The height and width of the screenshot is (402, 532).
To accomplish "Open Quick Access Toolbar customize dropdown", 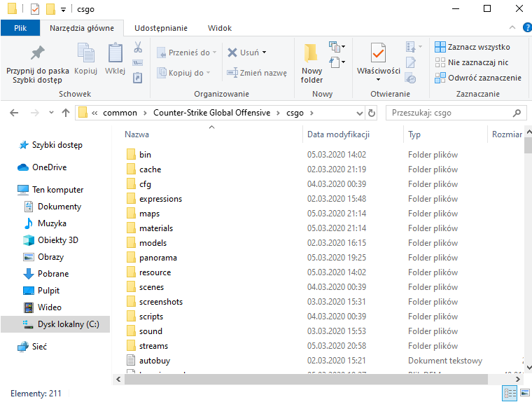I will (x=64, y=10).
